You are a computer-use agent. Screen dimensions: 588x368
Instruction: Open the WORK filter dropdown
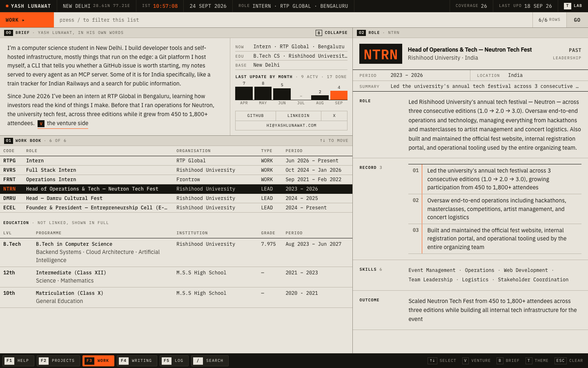pos(27,20)
